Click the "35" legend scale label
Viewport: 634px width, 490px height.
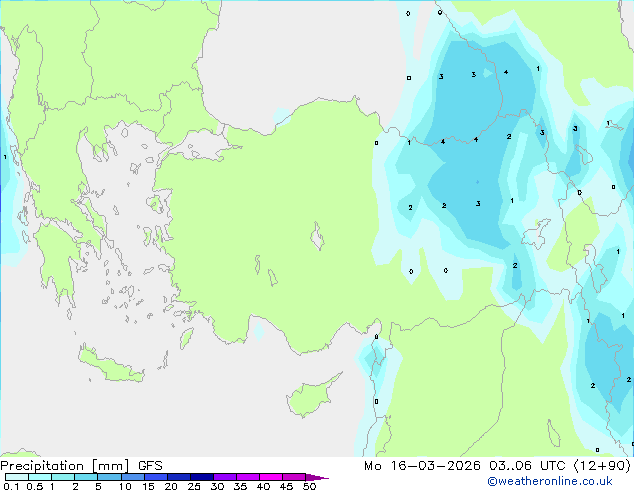coord(240,486)
